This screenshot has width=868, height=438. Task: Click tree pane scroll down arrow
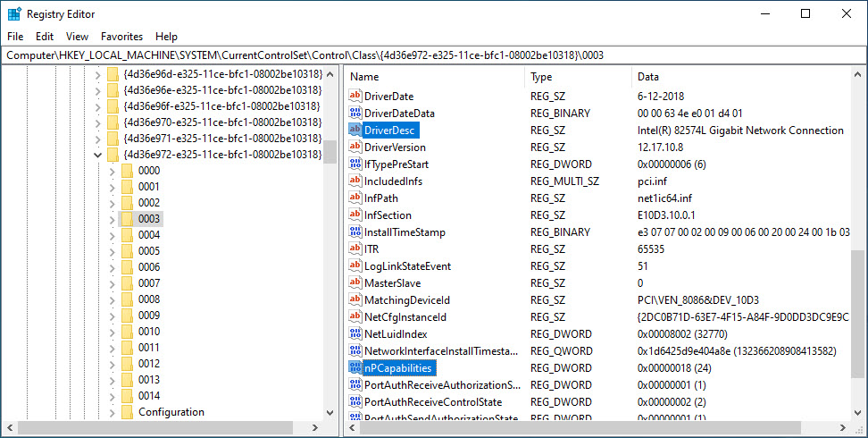point(330,412)
